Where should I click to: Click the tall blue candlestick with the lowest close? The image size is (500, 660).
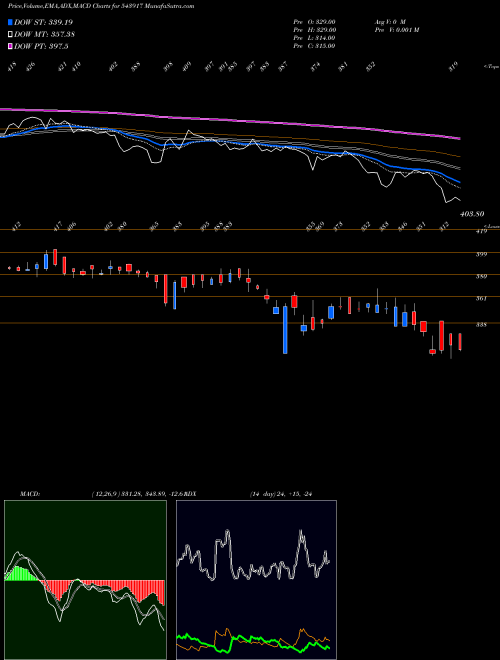point(285,330)
